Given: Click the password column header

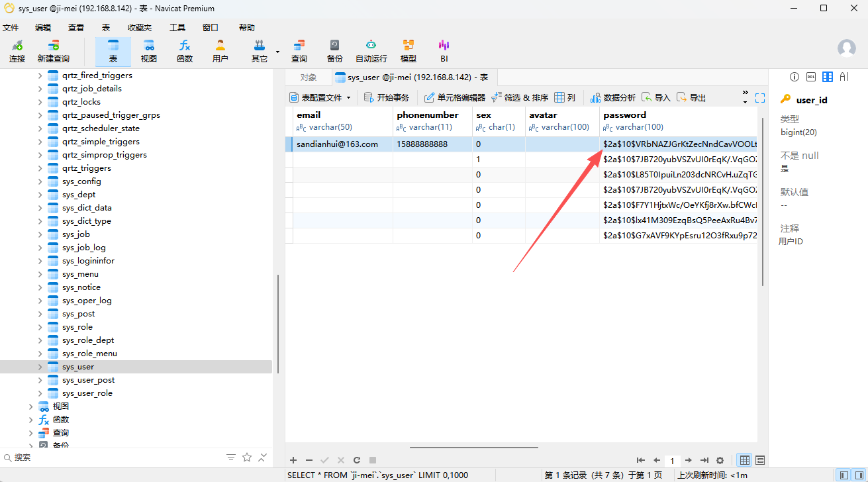Looking at the screenshot, I should click(x=678, y=120).
